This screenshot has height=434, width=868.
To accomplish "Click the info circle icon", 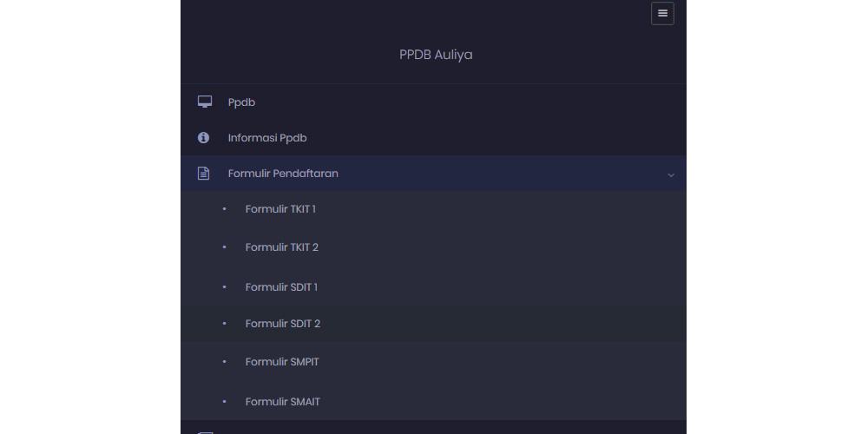I will pos(204,138).
